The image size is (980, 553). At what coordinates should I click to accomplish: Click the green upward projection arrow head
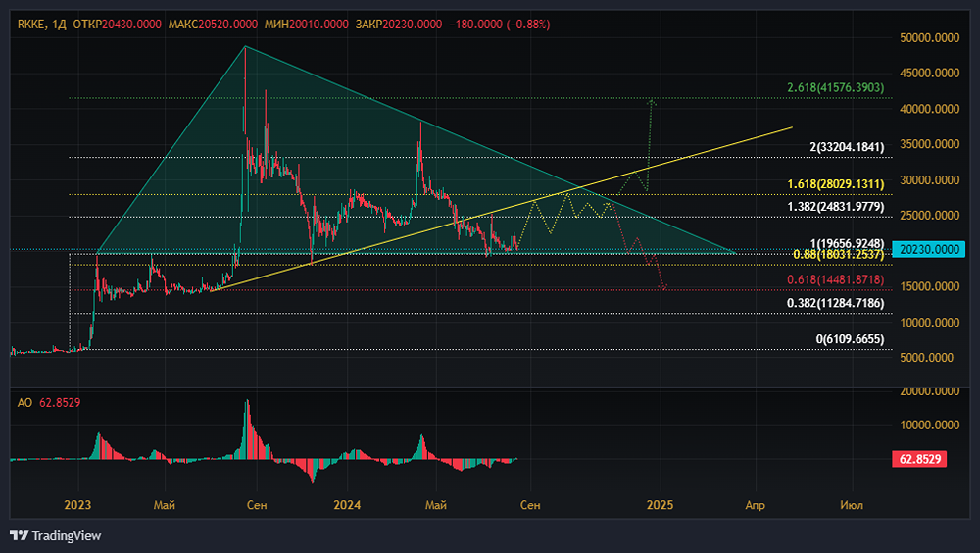coord(652,101)
